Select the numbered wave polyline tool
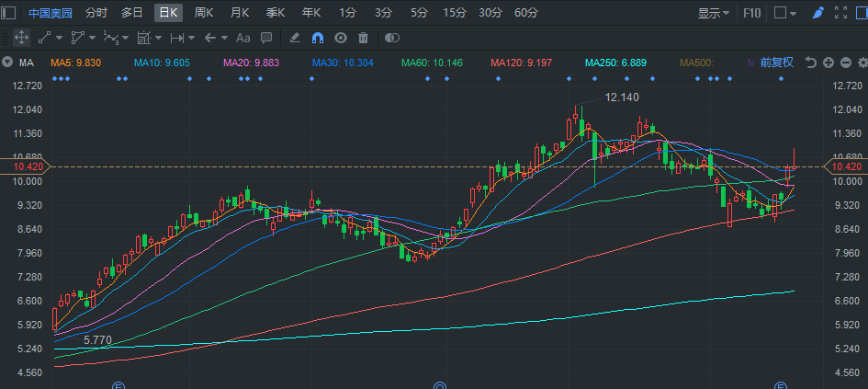The width and height of the screenshot is (868, 389). (x=111, y=38)
